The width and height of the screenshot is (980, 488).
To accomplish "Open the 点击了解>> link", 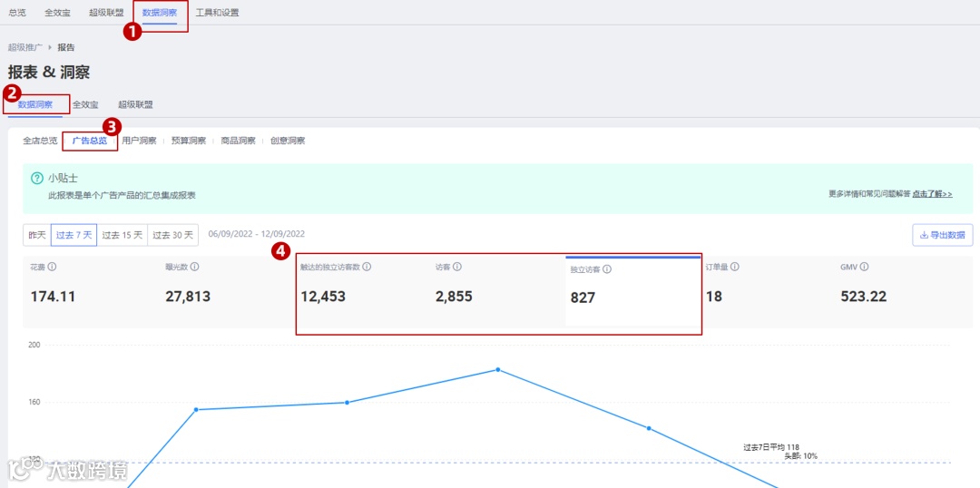I will 932,194.
